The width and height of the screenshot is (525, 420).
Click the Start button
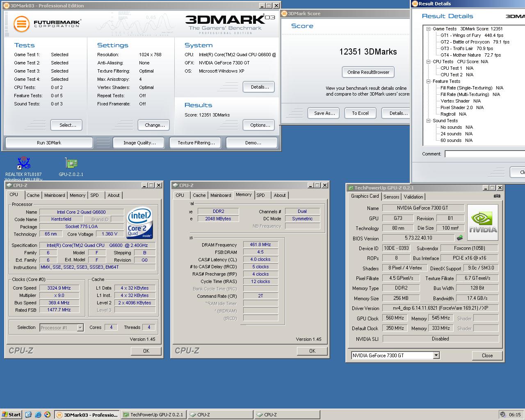coord(11,415)
